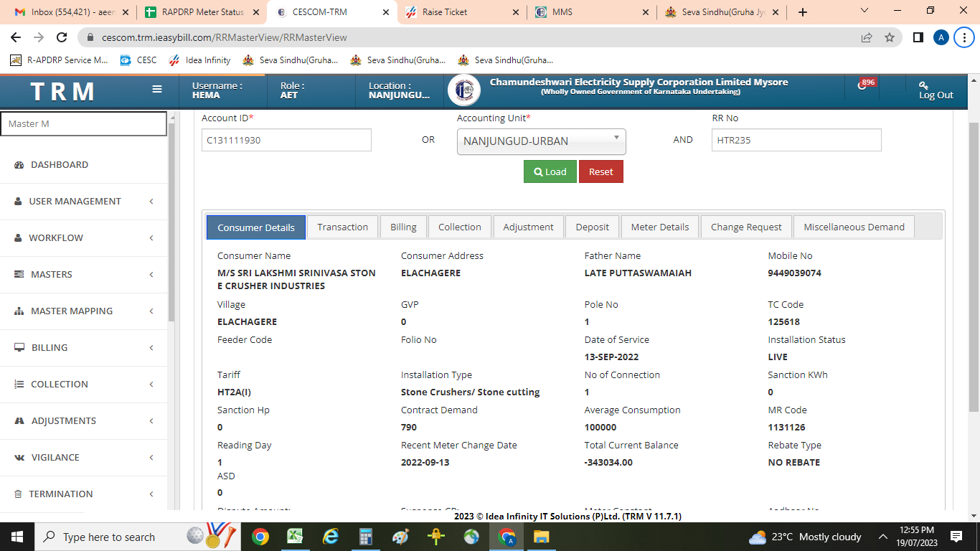Open the Chrome tab search dropdown
The width and height of the screenshot is (980, 551).
pyautogui.click(x=864, y=11)
